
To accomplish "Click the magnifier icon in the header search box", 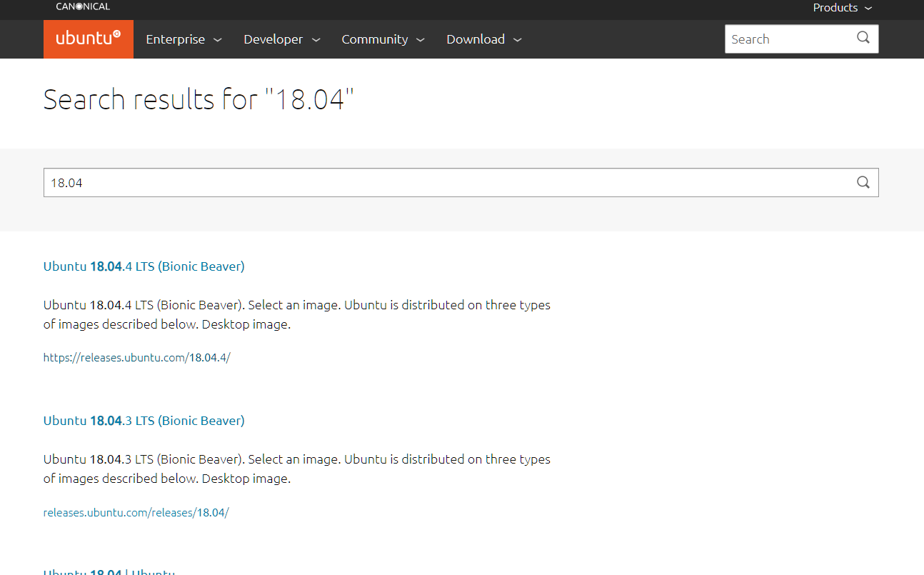I will (863, 39).
